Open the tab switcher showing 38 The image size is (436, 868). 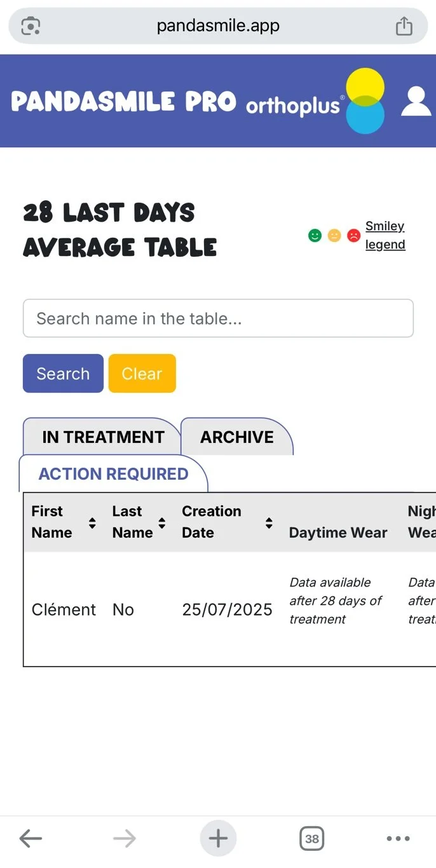(311, 839)
